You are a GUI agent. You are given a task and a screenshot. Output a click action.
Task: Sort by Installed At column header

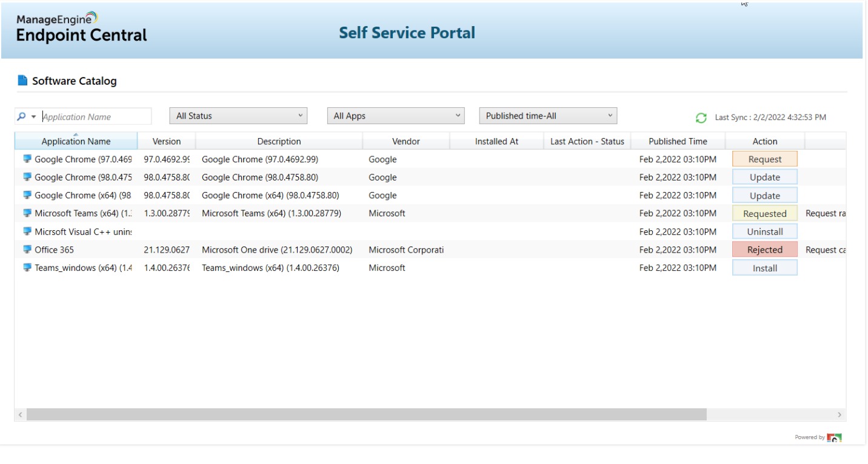point(497,141)
